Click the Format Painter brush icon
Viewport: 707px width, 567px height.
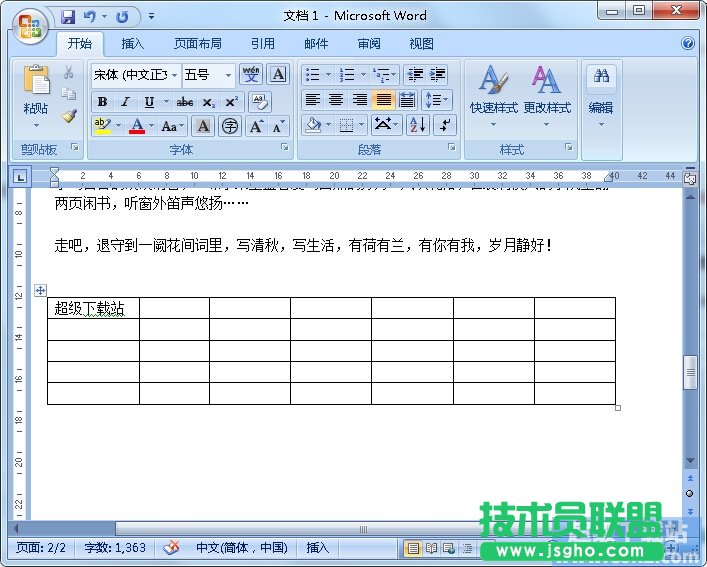pos(69,116)
